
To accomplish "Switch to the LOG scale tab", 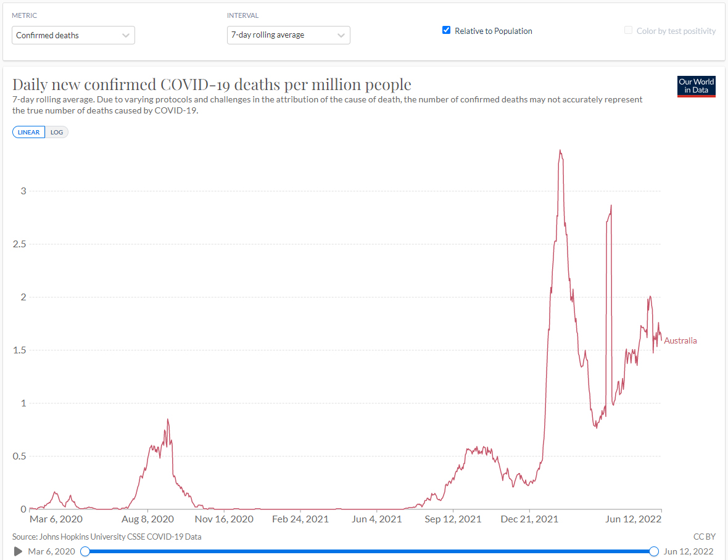I will 57,132.
